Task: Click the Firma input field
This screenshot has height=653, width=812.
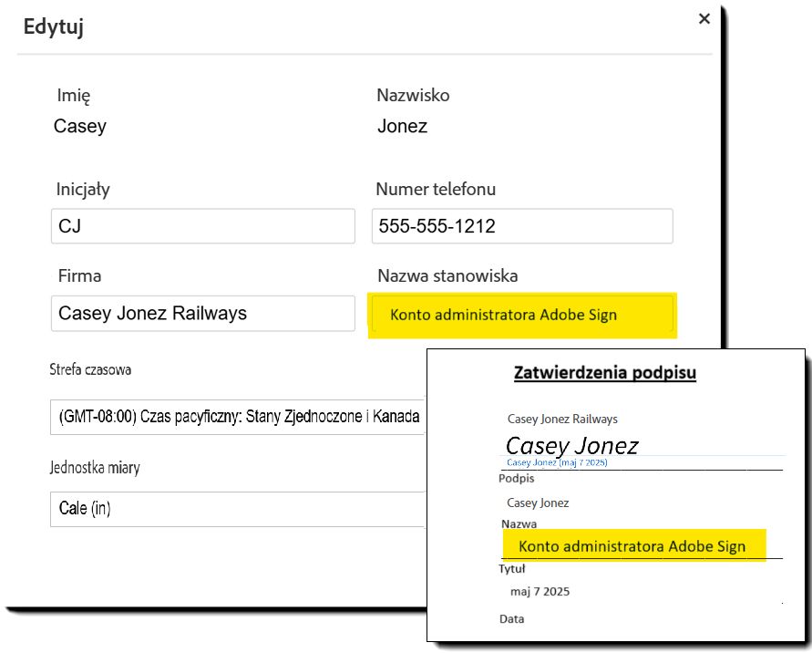Action: tap(203, 314)
